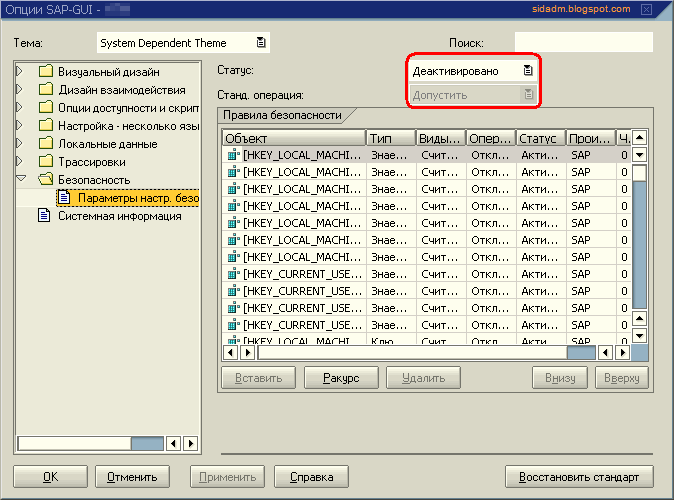Click the open Безопасность folder icon
The height and width of the screenshot is (500, 674).
pos(46,179)
